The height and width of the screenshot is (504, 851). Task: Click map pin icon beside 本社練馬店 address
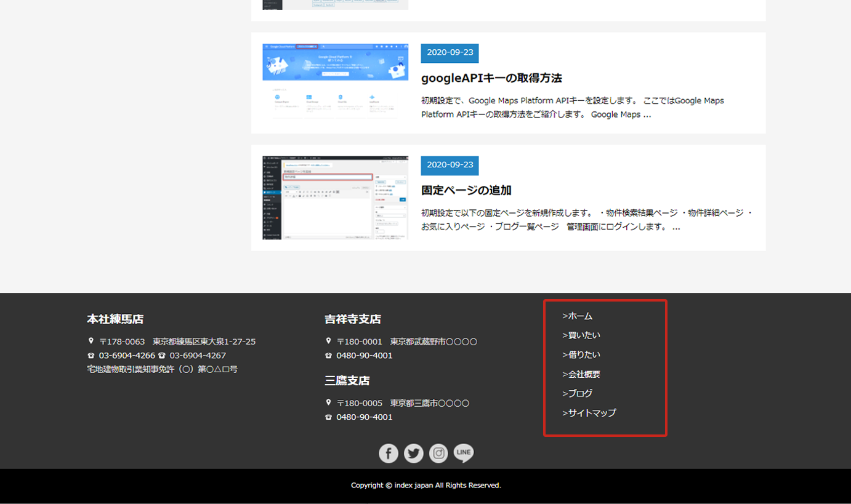(x=91, y=341)
